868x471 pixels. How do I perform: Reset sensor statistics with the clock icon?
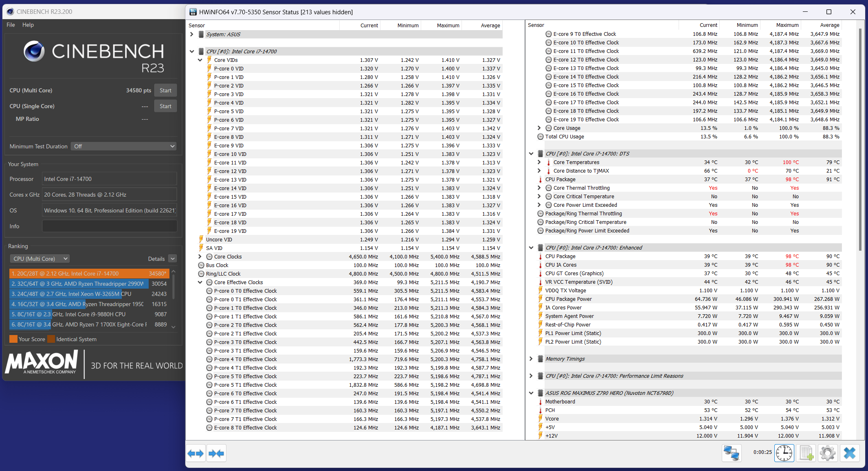pos(784,453)
